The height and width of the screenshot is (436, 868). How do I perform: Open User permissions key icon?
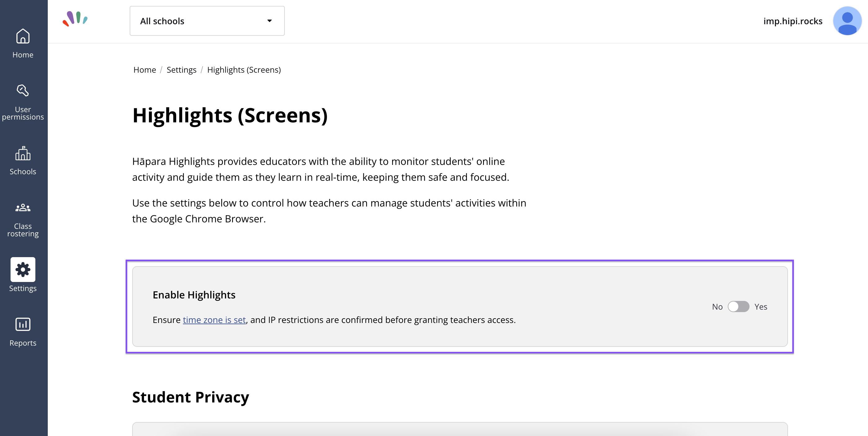click(x=23, y=91)
